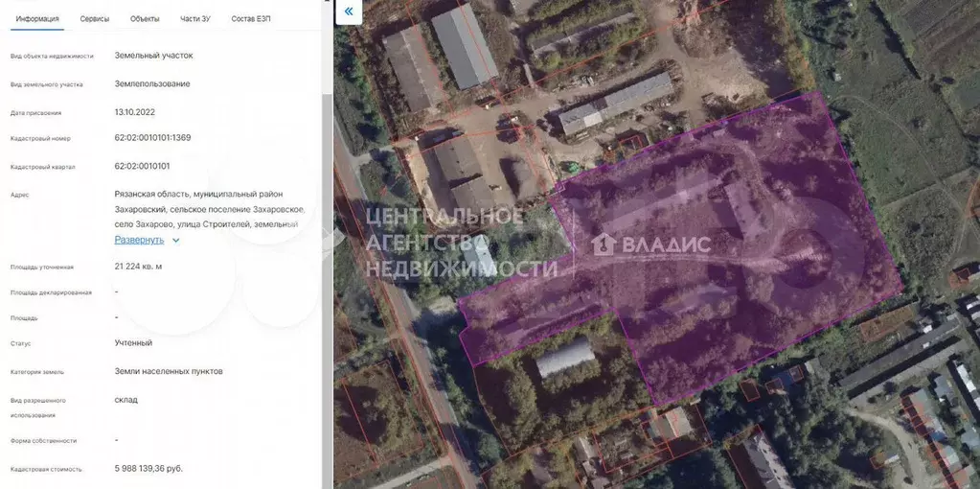Image resolution: width=980 pixels, height=489 pixels.
Task: Open the Информация tab
Action: (x=37, y=19)
